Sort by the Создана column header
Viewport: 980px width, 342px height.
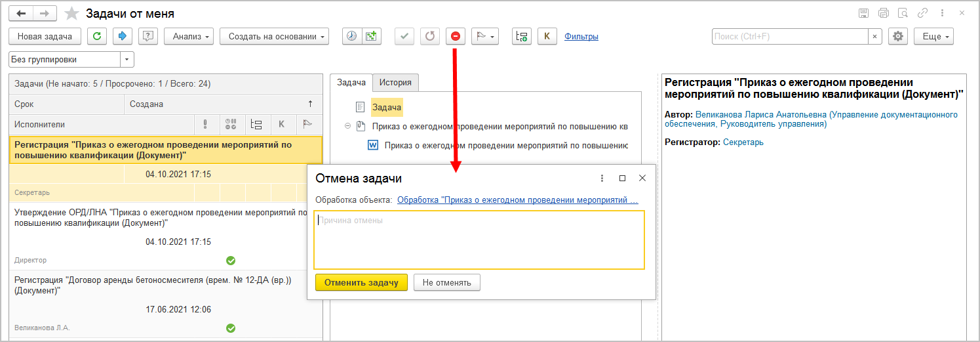[223, 104]
